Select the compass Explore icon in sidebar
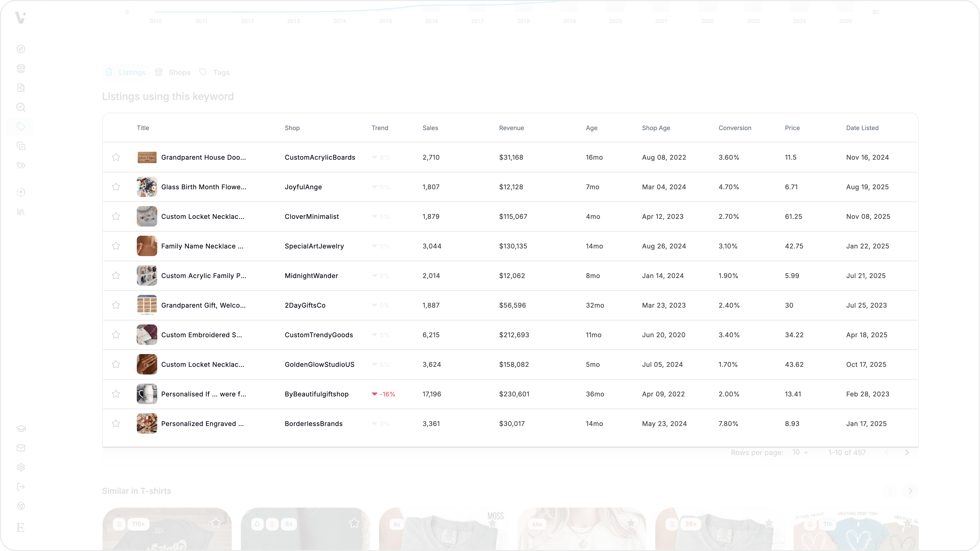The width and height of the screenshot is (980, 551). [x=21, y=49]
